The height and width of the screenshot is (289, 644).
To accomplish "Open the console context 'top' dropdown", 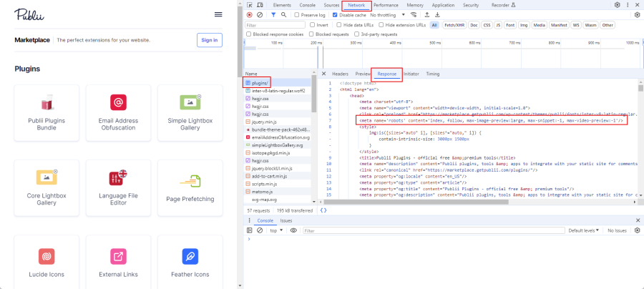I will click(276, 230).
